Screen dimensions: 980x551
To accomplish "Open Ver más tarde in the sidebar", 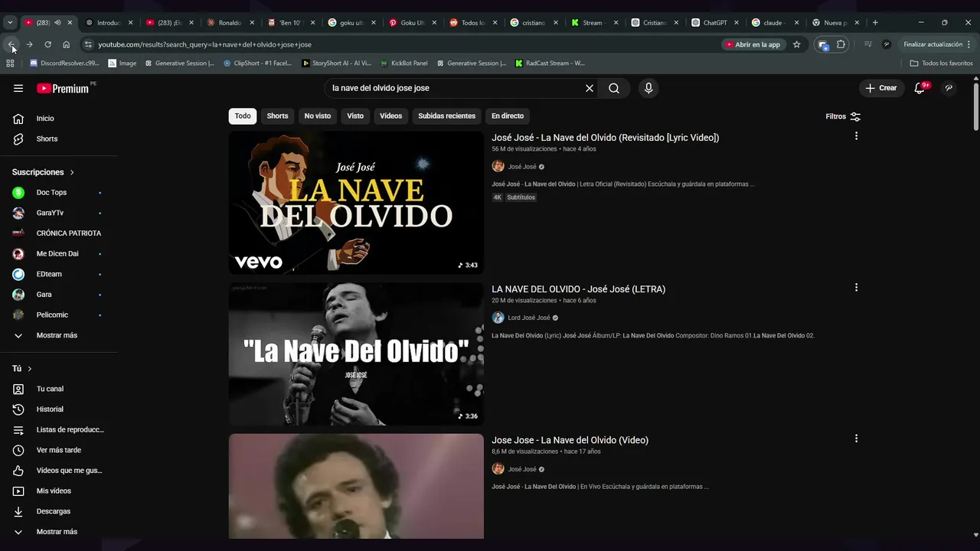I will 59,450.
